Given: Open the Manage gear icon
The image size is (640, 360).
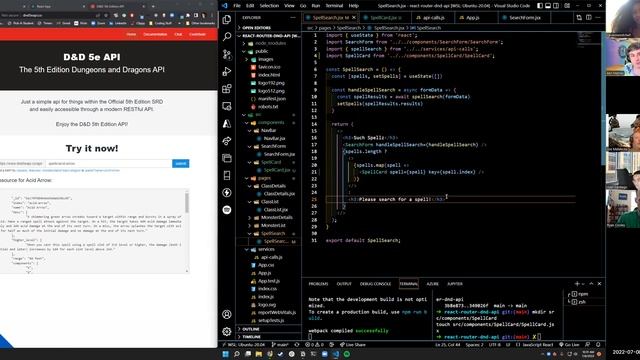Looking at the screenshot, I should pos(227,331).
